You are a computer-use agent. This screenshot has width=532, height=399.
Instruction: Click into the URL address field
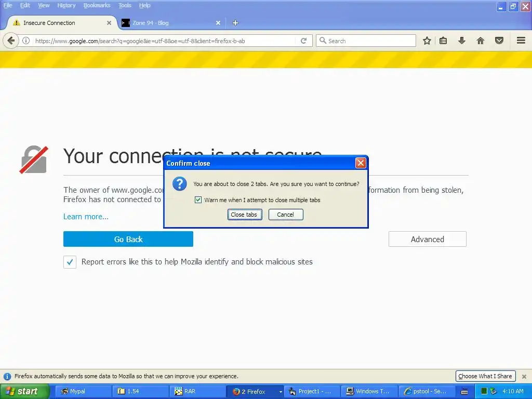pyautogui.click(x=163, y=41)
